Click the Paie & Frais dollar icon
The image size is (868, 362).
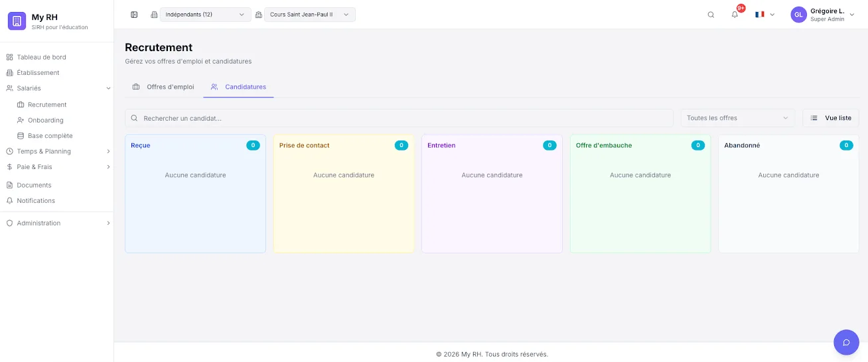9,167
